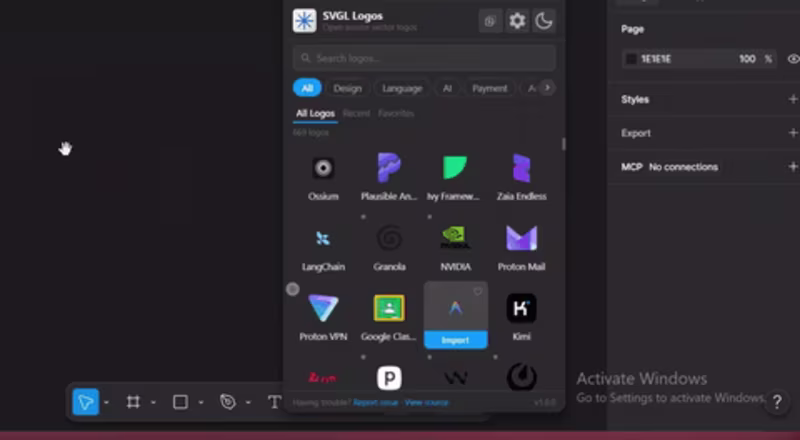800x440 pixels.
Task: Open Pen tool options dropdown arrow
Action: coord(248,403)
